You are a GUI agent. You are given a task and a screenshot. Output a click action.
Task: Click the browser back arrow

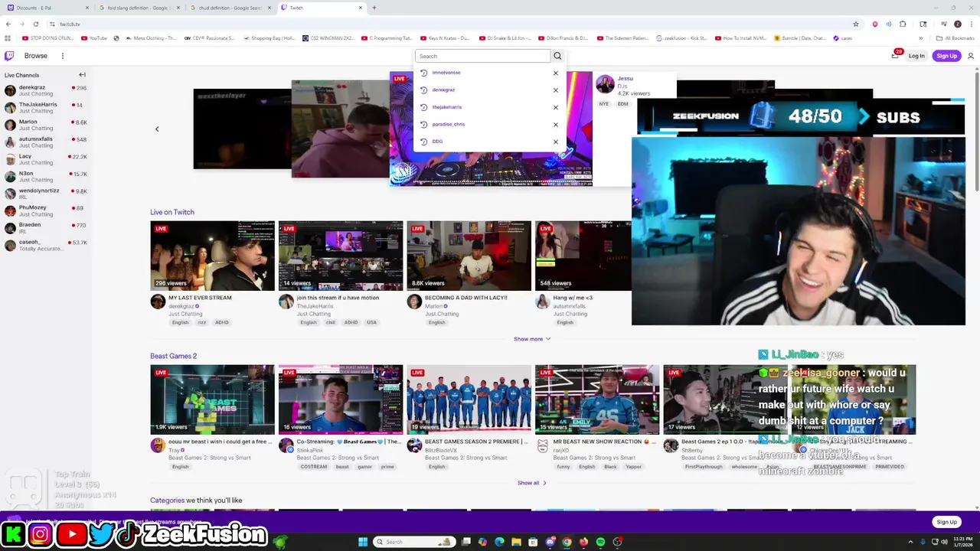8,24
